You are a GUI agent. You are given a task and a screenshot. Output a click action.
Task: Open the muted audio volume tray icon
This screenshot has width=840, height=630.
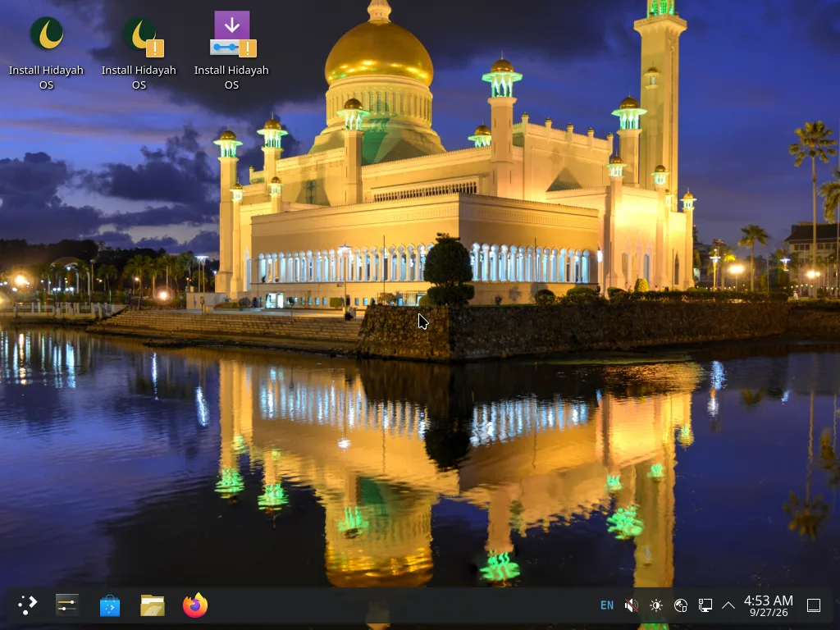[632, 605]
